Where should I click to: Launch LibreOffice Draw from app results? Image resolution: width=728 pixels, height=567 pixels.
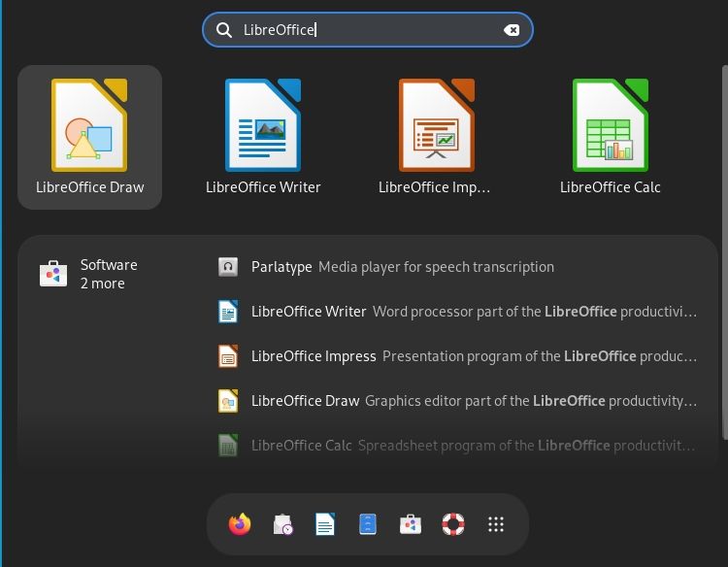[x=89, y=137]
